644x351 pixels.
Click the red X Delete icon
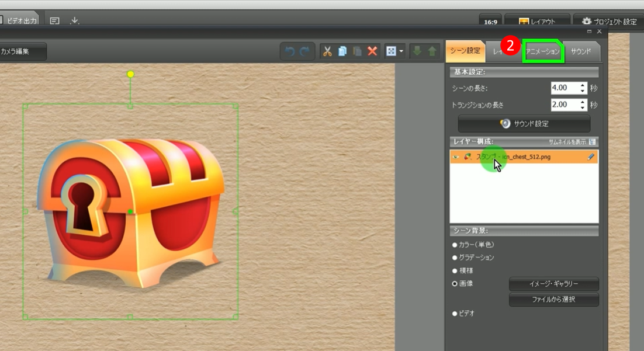[x=372, y=51]
